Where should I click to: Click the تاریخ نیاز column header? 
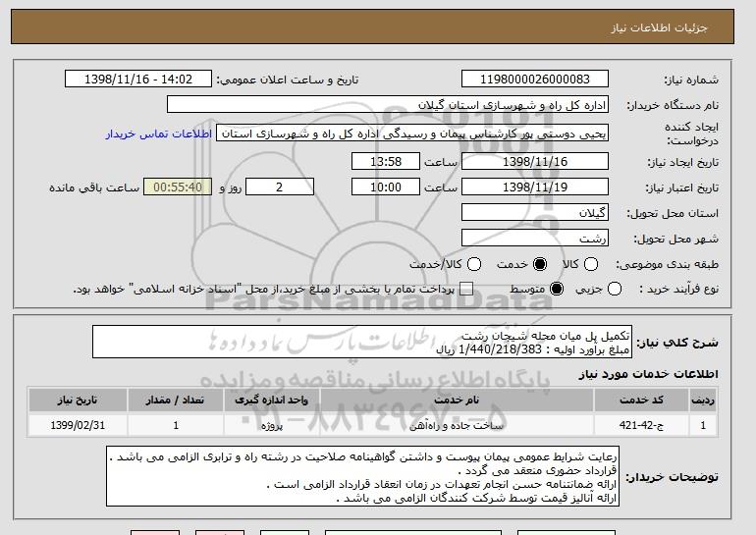coord(78,401)
